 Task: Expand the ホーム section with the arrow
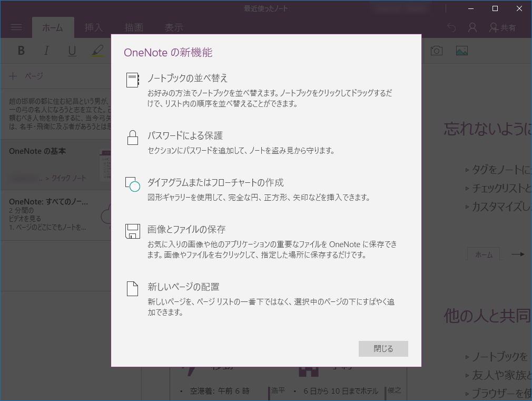518,253
